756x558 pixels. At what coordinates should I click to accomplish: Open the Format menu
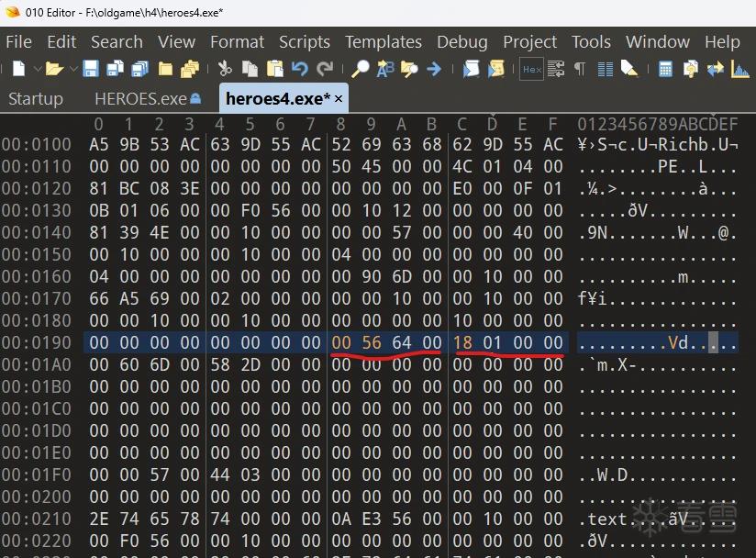tap(237, 42)
